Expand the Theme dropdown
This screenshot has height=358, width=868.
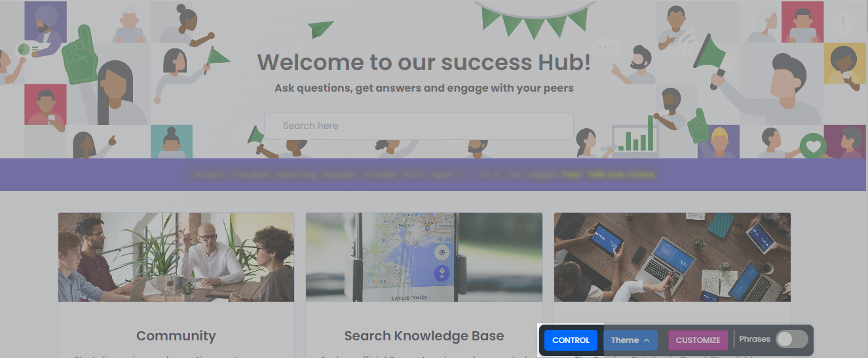pyautogui.click(x=630, y=340)
